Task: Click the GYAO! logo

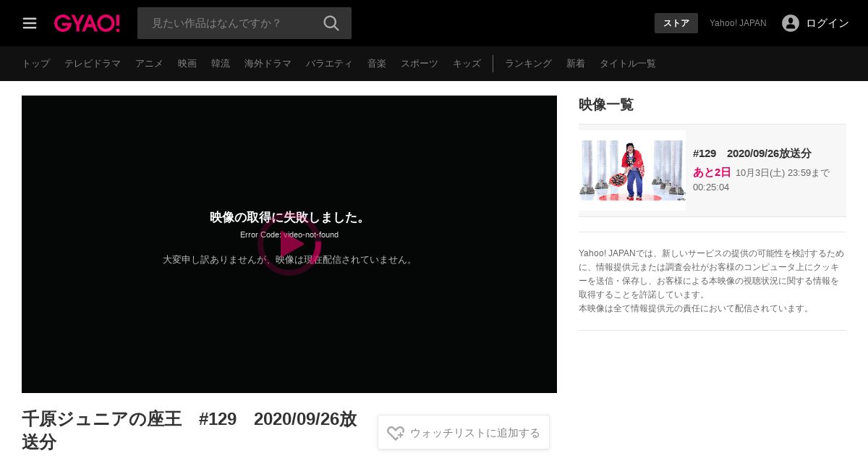Action: click(87, 23)
